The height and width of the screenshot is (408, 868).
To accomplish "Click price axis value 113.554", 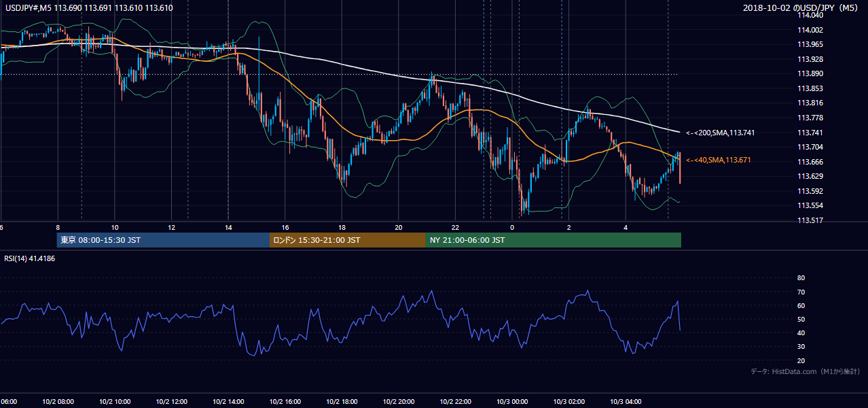I will pos(810,205).
